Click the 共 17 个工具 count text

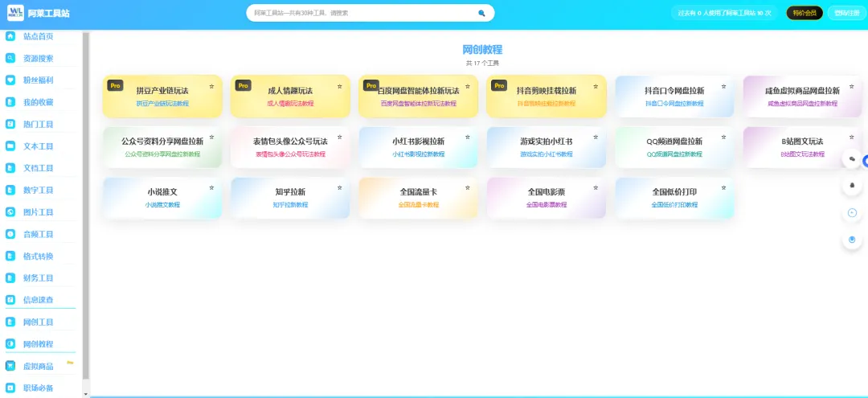pyautogui.click(x=482, y=63)
